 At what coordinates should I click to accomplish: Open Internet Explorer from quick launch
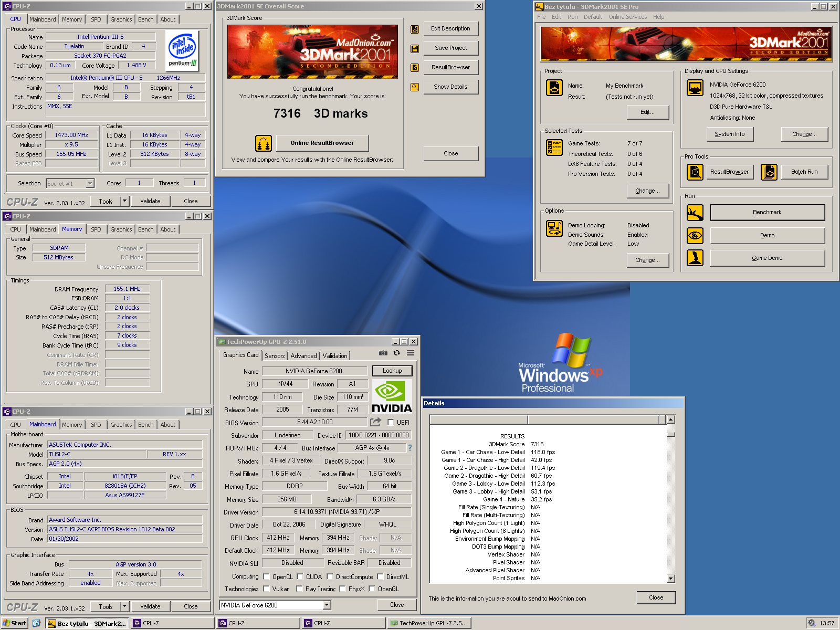tap(36, 623)
